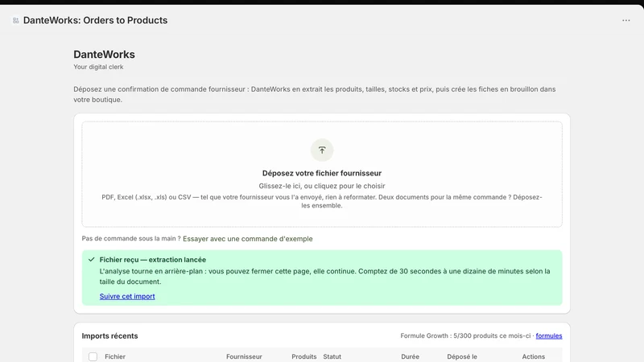Viewport: 644px width, 362px height.
Task: Click 'Glissez-le ici, ou cliquez pour le choisir'
Action: 322,186
